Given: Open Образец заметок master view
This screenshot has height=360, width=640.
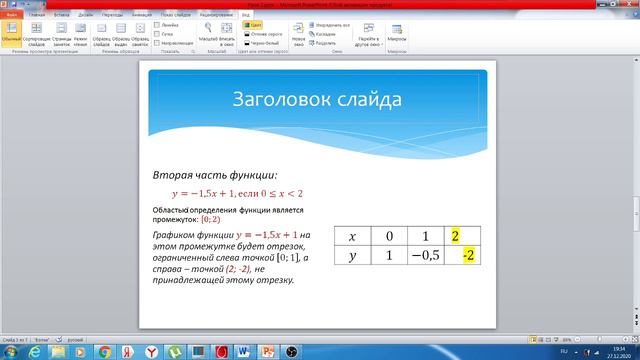Looking at the screenshot, I should (x=140, y=34).
